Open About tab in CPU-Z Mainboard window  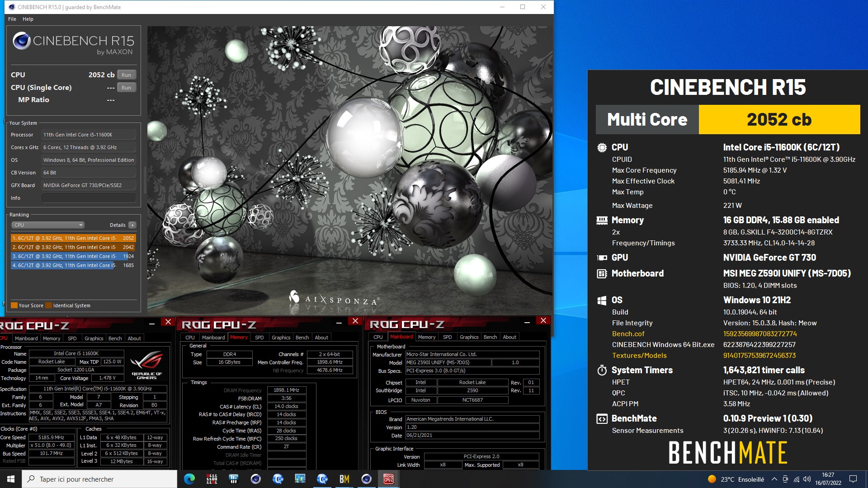[509, 337]
